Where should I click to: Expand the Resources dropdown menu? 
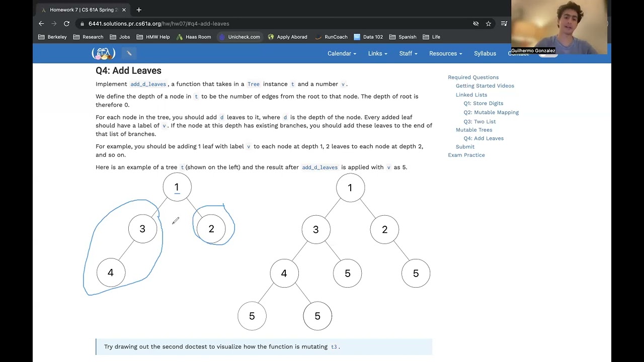click(x=445, y=53)
